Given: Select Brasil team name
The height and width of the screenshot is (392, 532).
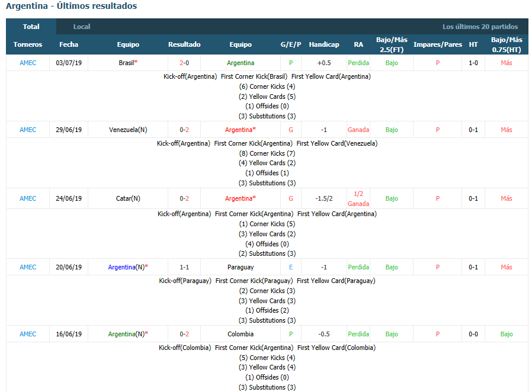Looking at the screenshot, I should (128, 63).
